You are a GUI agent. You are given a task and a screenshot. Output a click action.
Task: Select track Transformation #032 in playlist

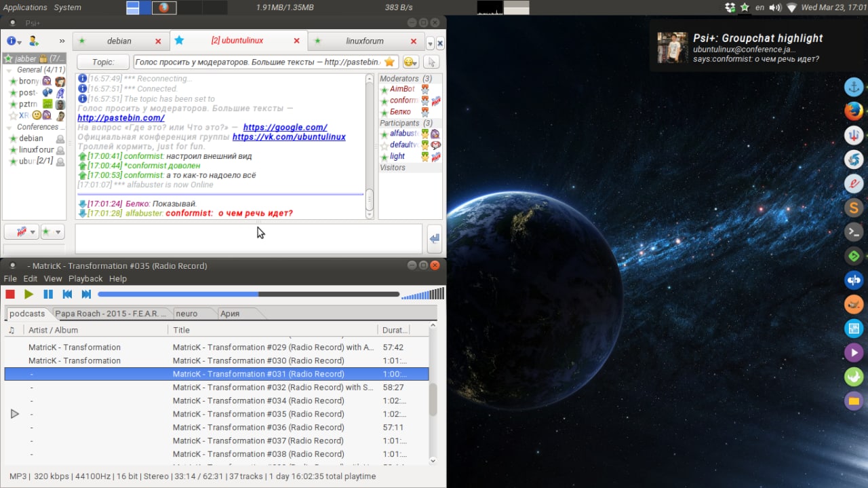click(217, 388)
